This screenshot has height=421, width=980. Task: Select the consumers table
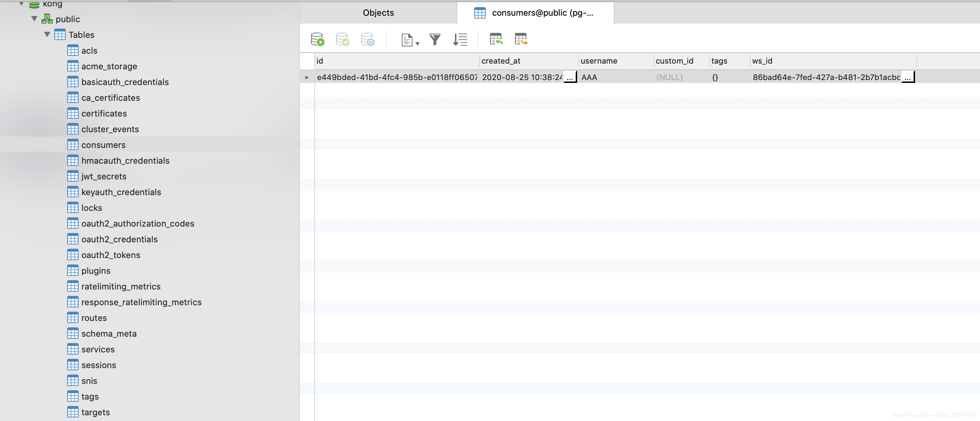[103, 145]
